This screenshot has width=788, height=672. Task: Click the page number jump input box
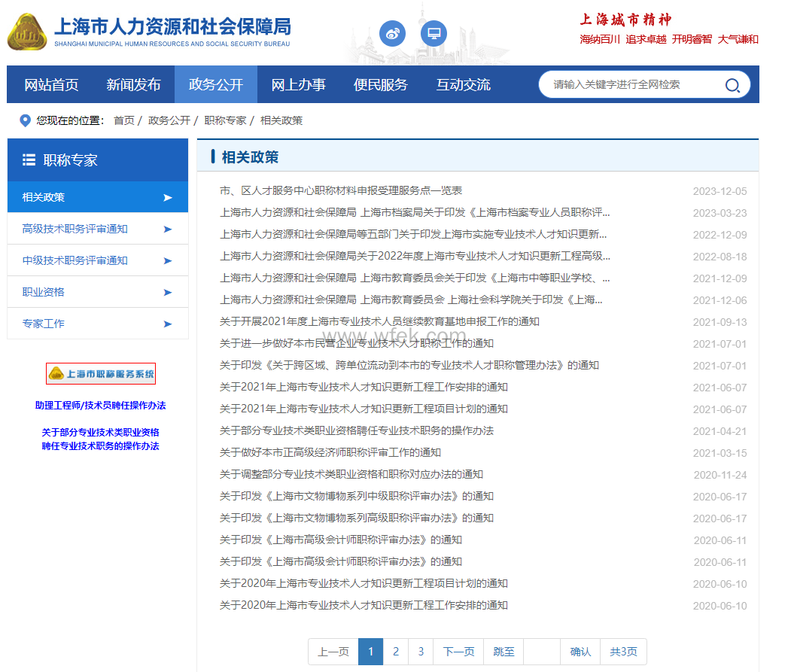pos(541,652)
